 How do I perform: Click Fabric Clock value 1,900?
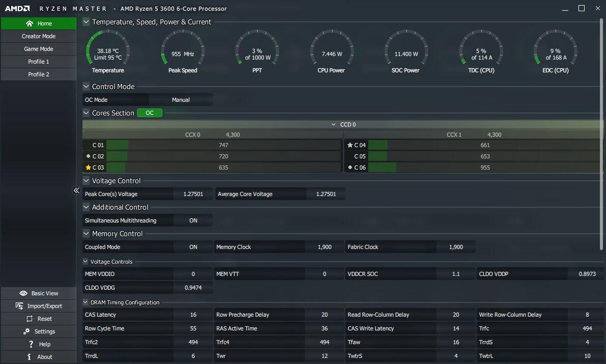pos(456,247)
